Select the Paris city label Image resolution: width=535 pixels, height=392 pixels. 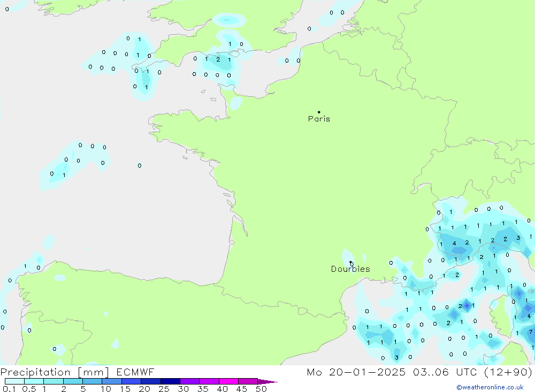point(319,119)
